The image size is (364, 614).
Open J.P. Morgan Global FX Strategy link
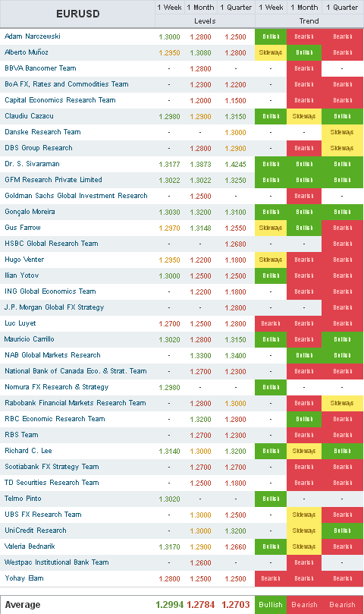point(55,307)
